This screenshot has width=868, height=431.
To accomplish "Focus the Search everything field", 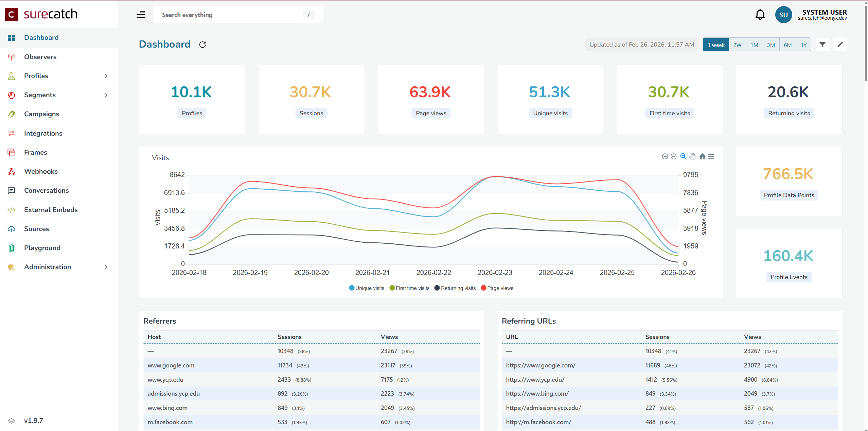I will point(231,15).
